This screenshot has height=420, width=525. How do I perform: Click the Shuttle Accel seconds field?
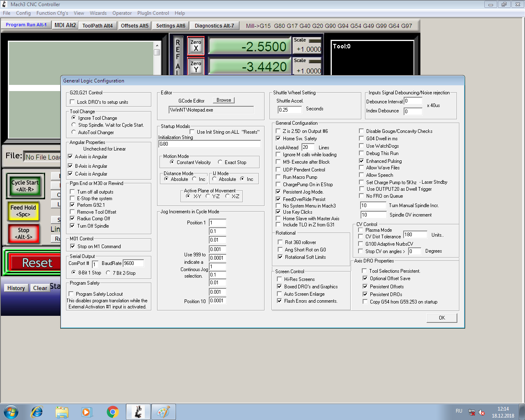point(290,110)
